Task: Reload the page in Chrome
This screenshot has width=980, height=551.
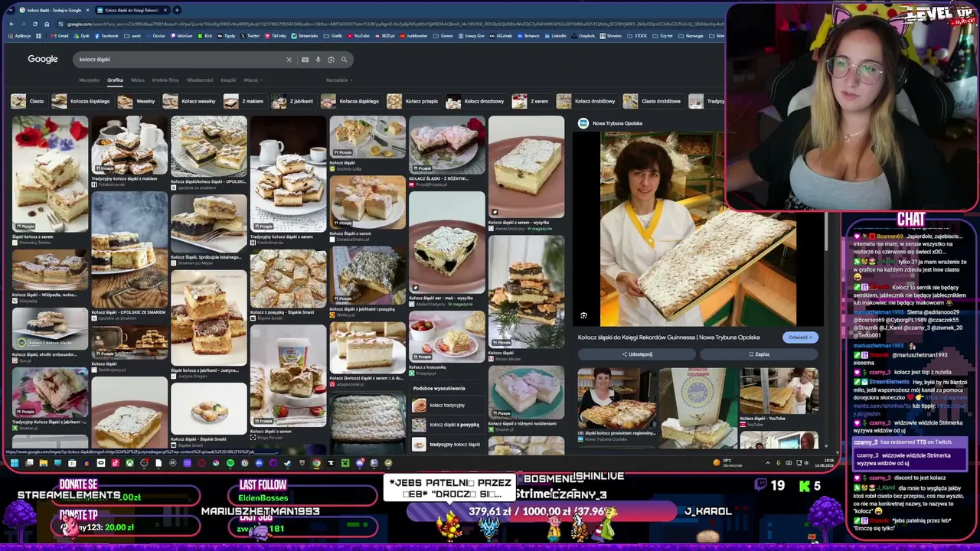Action: (34, 24)
